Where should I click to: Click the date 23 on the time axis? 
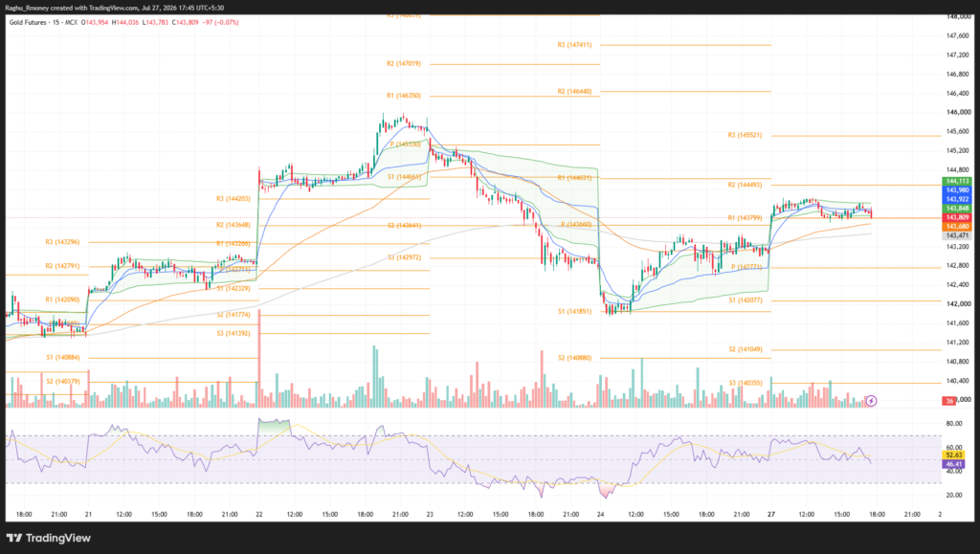(x=430, y=515)
